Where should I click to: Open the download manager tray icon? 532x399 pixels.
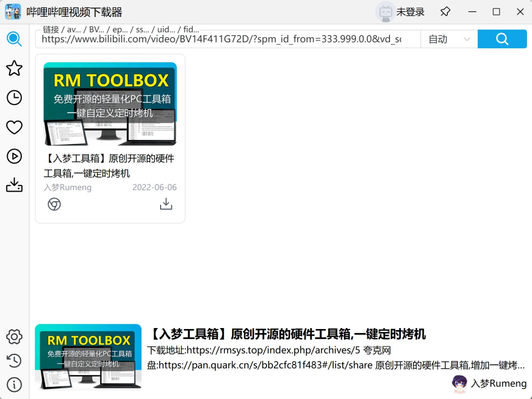(14, 185)
